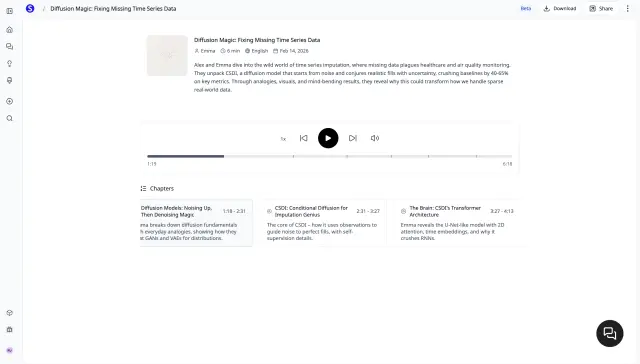Open the floating chat support button
The height and width of the screenshot is (364, 640).
click(x=610, y=333)
